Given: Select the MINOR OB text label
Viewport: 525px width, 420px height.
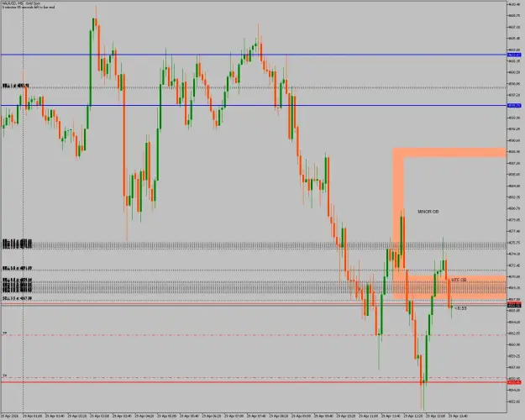Looking at the screenshot, I should (428, 212).
